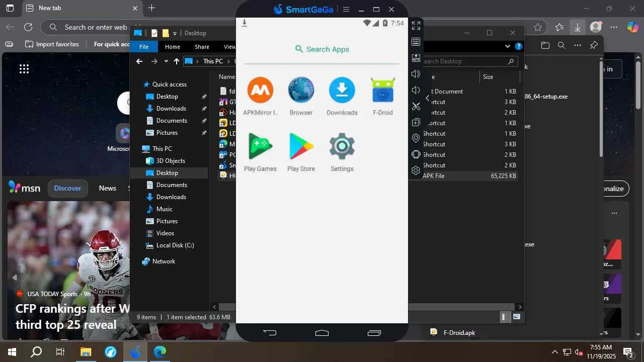Collapse the SmartGaGa sidebar chevron
This screenshot has height=362, width=644.
click(427, 98)
